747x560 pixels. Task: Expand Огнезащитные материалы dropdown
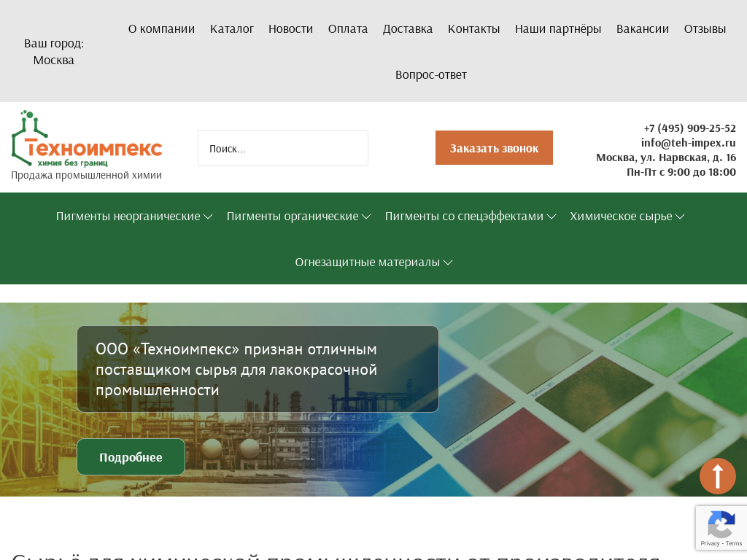tap(374, 262)
